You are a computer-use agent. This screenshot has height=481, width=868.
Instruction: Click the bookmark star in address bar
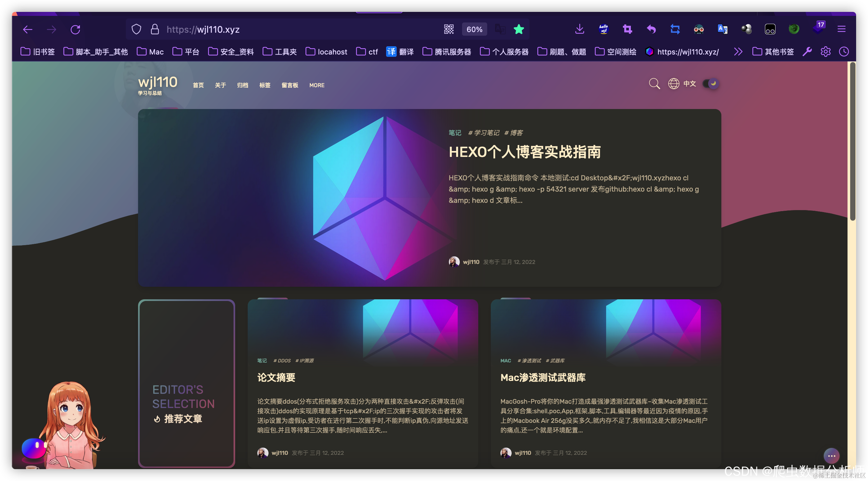pos(519,29)
